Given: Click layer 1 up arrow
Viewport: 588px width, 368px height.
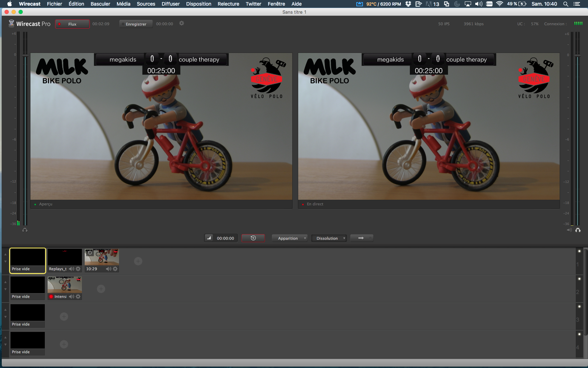Looking at the screenshot, I should pyautogui.click(x=5, y=254).
